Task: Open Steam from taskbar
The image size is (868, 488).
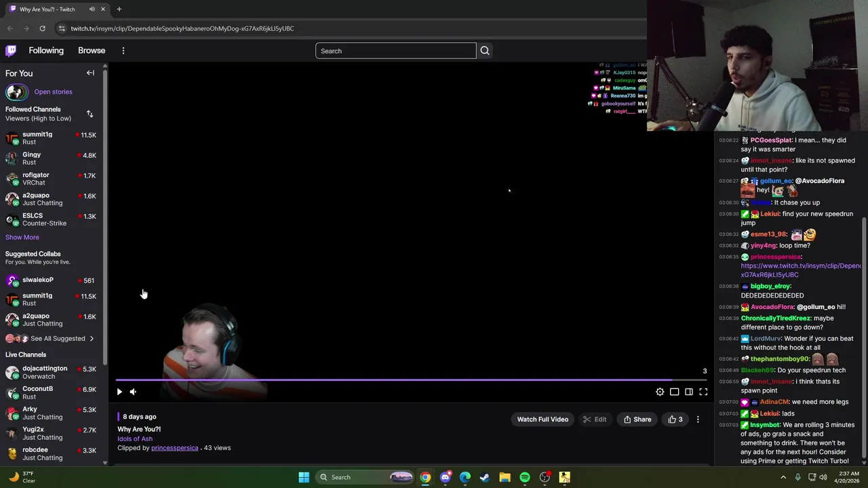Action: [x=485, y=477]
